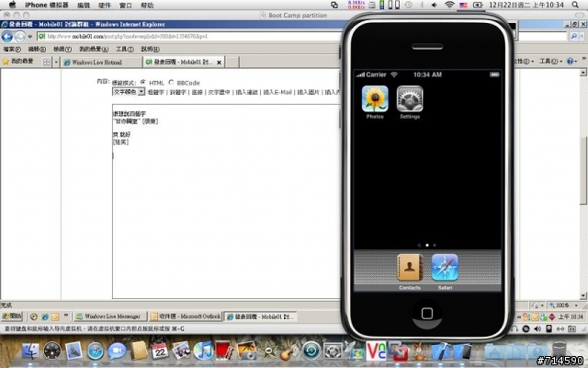Launch iMovie star icon in dock
588x368 pixels.
pyautogui.click(x=268, y=351)
